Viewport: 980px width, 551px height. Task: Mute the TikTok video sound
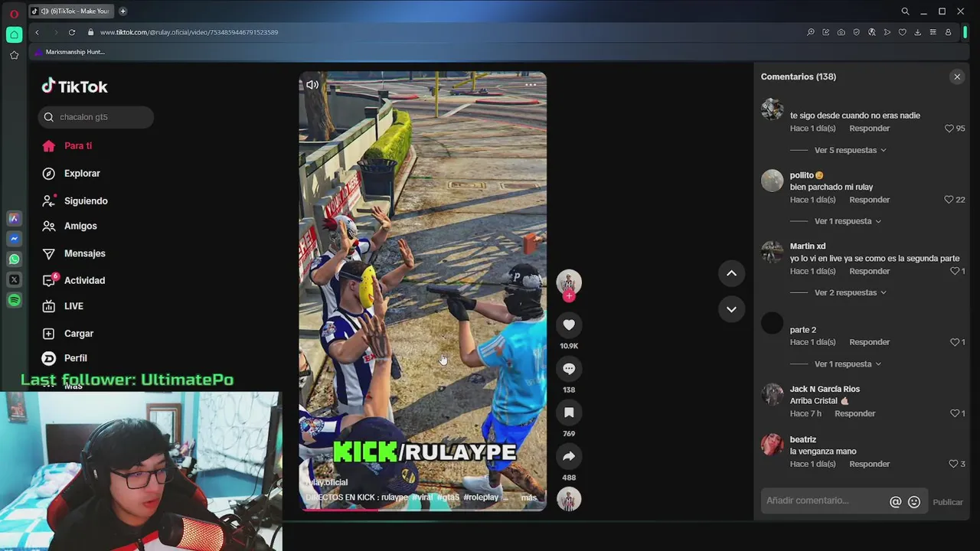312,85
